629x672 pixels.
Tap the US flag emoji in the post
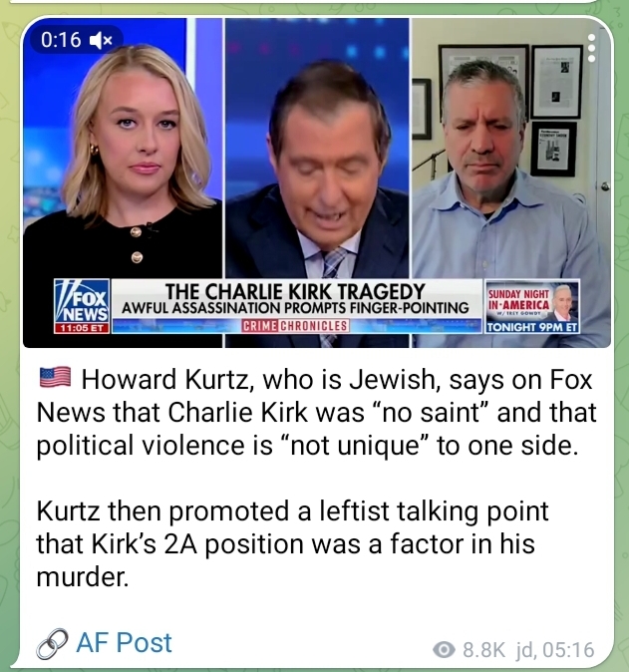55,377
